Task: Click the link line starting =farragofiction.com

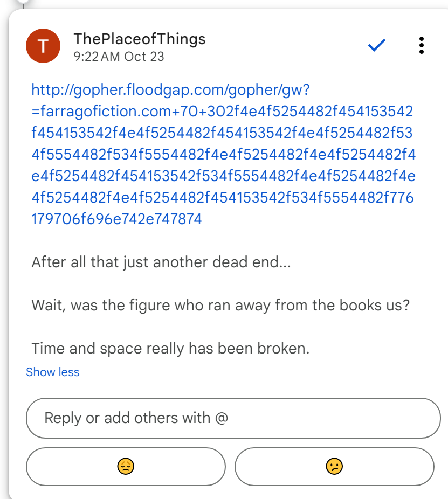Action: click(222, 112)
